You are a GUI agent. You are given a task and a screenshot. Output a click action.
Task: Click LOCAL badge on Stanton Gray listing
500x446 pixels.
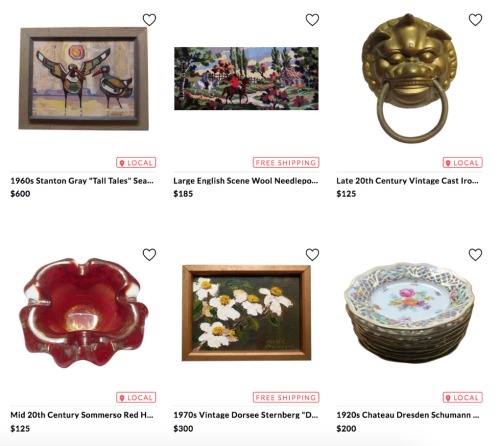(136, 163)
